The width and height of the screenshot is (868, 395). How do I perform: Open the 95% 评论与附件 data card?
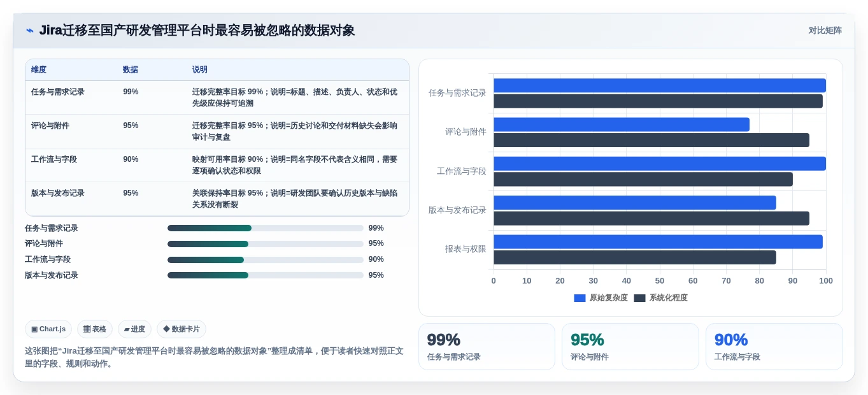click(x=630, y=347)
